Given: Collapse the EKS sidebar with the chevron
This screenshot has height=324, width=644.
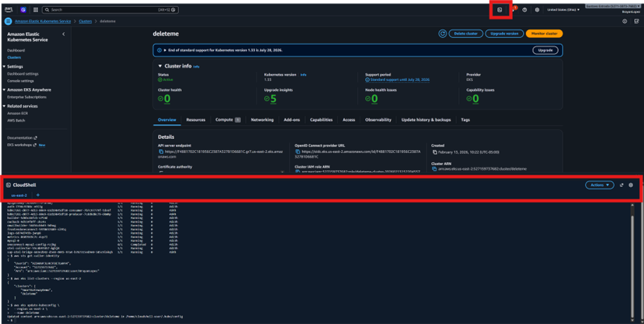Looking at the screenshot, I should pos(64,34).
